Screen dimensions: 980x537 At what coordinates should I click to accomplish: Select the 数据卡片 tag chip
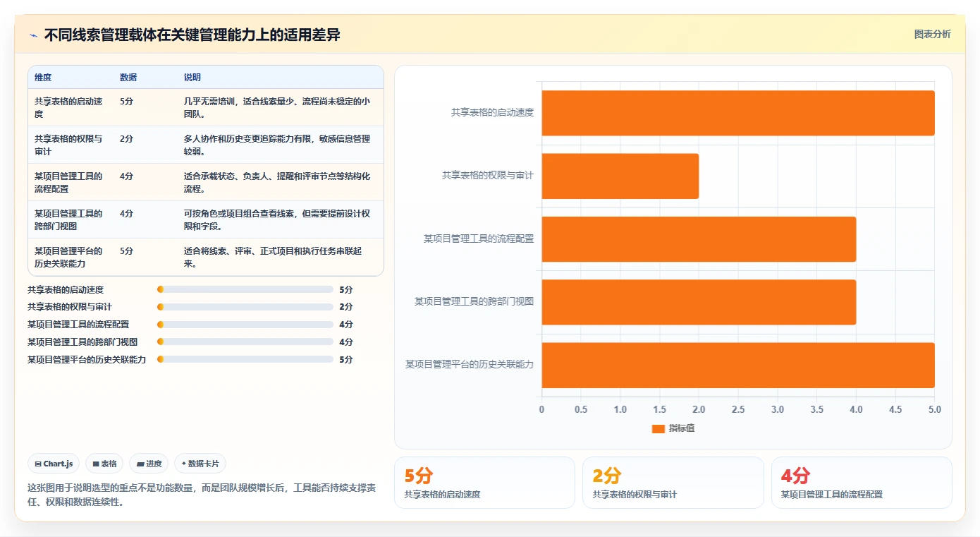coord(200,464)
